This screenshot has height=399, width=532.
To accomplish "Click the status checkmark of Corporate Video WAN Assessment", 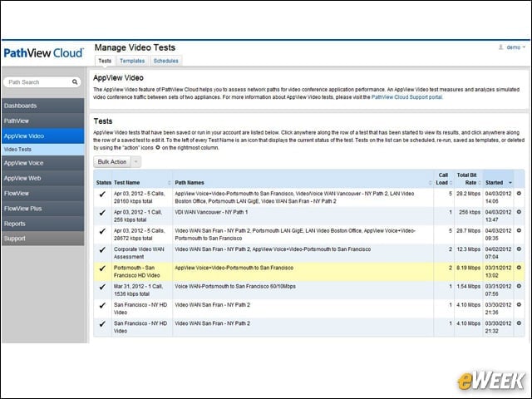I will pyautogui.click(x=102, y=249).
